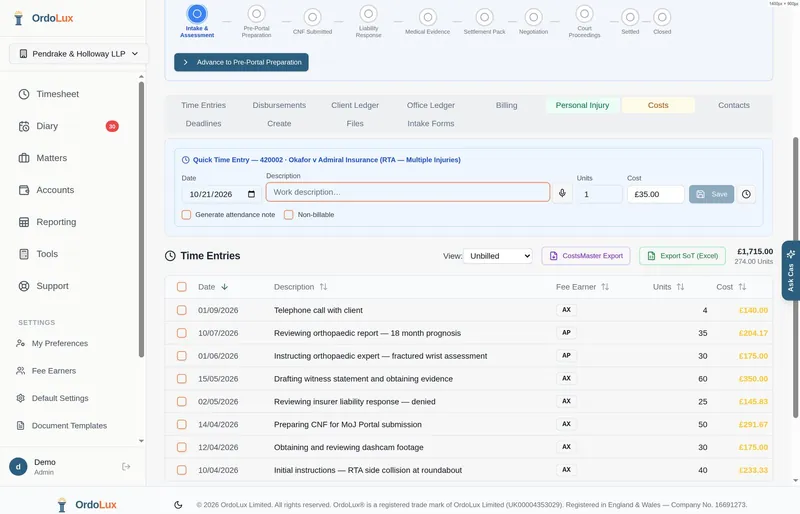
Task: Check Drafting witness statement row checkbox
Action: [182, 379]
